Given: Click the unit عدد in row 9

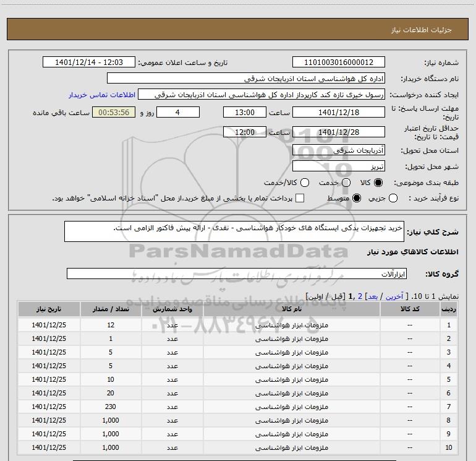Looking at the screenshot, I should (x=172, y=434).
